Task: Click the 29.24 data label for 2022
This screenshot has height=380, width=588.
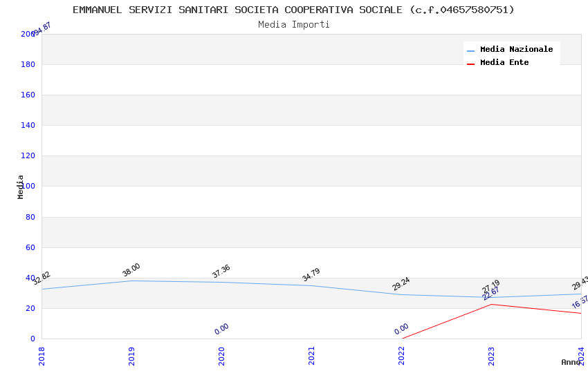Action: [401, 284]
